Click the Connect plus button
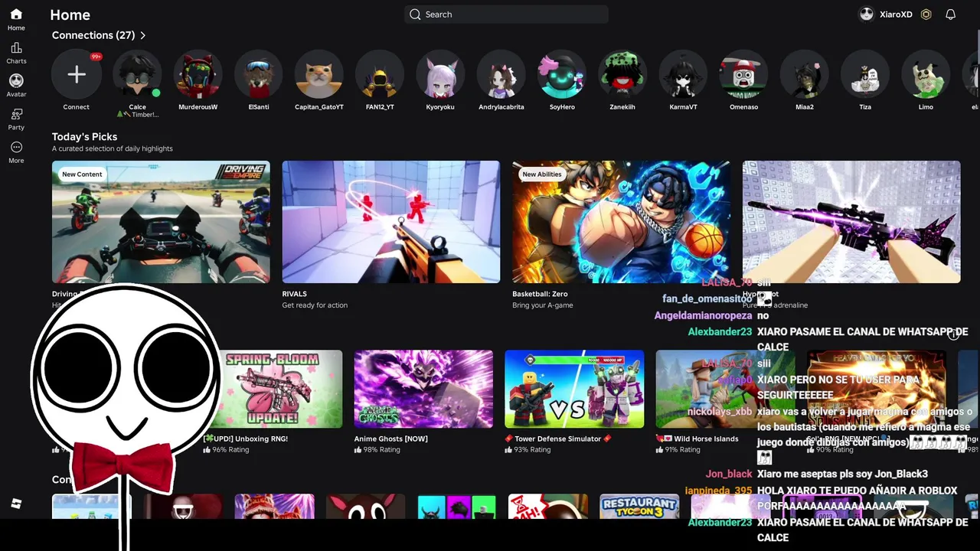Viewport: 980px width, 551px height. pos(76,74)
